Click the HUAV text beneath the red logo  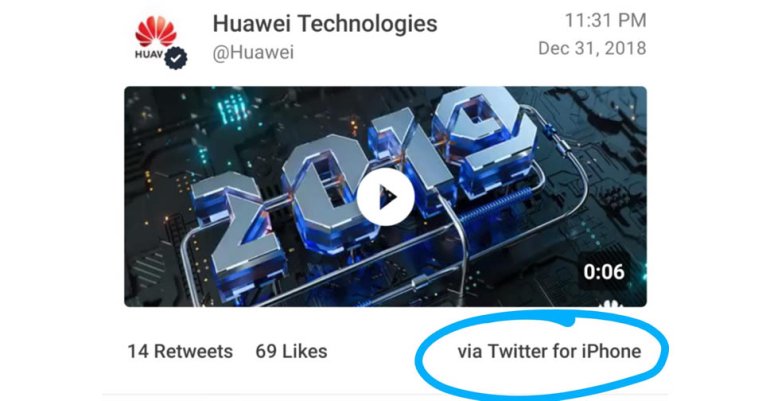point(149,54)
